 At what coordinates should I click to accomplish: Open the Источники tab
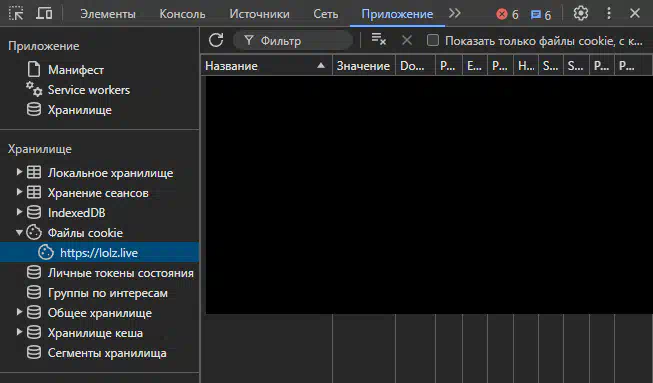click(x=259, y=14)
